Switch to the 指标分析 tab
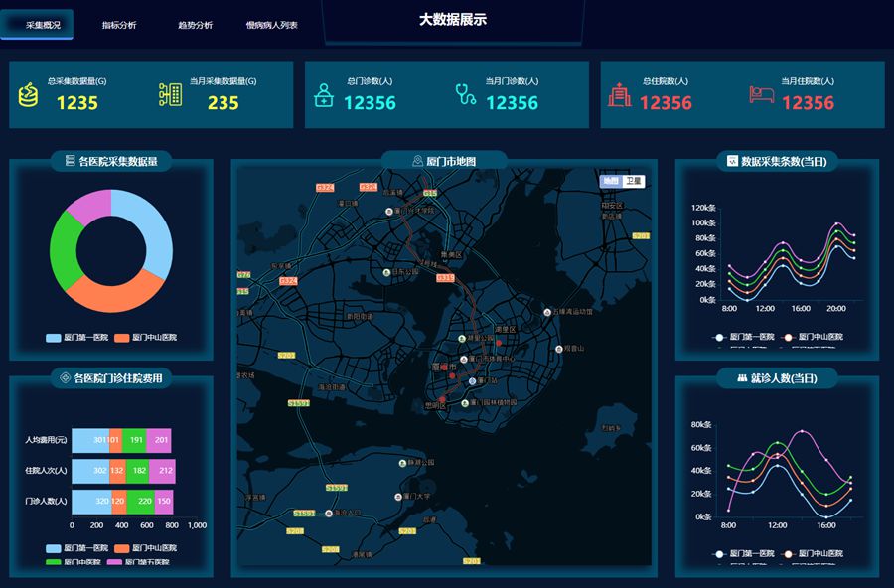Viewport: 894px width, 588px height. pyautogui.click(x=119, y=25)
